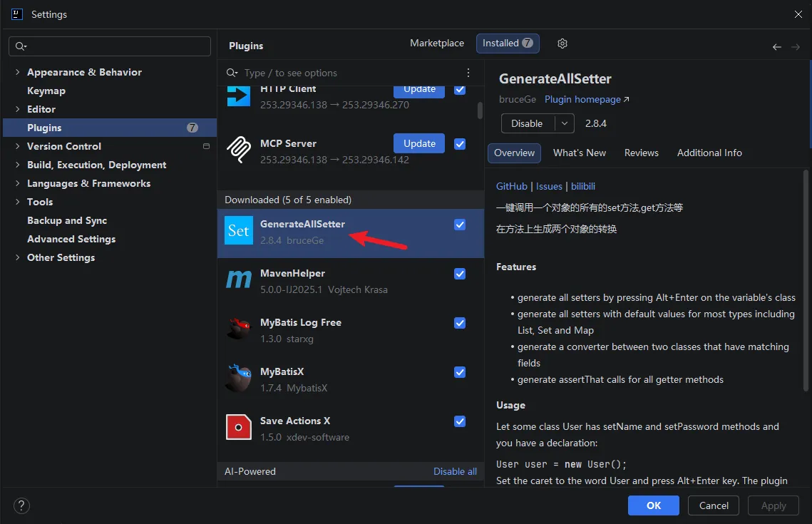Toggle the MCP Server enabled checkbox

[460, 144]
